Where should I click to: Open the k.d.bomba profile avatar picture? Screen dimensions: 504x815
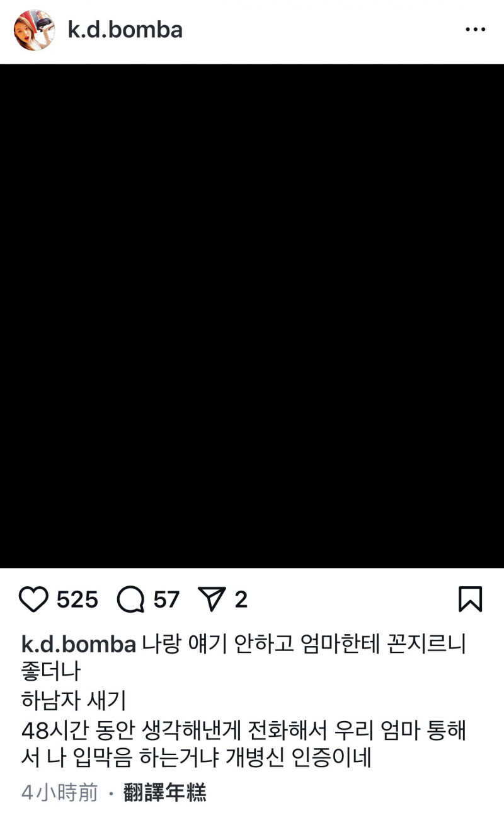coord(34,30)
